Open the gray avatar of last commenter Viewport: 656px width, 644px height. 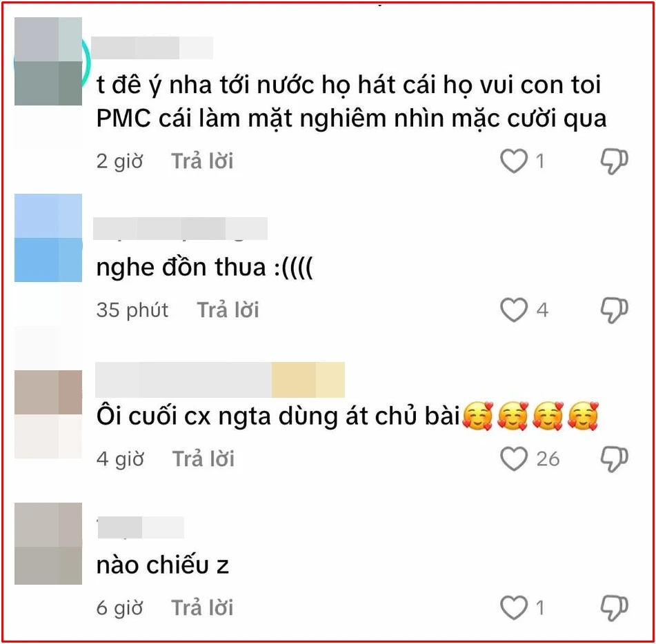pos(48,543)
